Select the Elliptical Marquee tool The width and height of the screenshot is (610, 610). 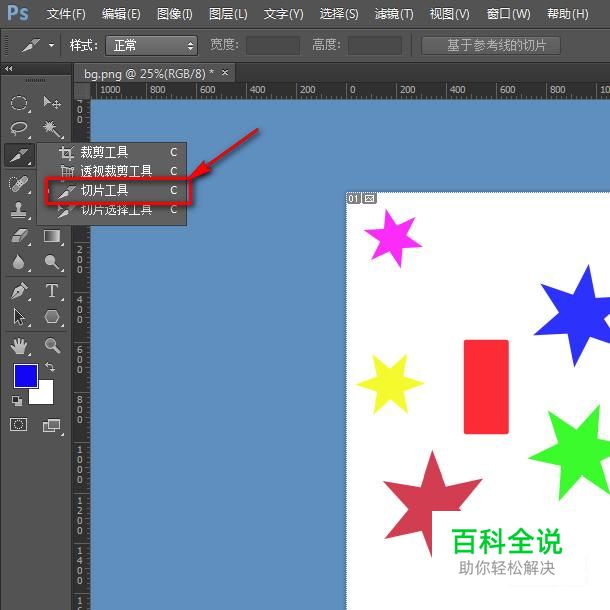pos(19,103)
